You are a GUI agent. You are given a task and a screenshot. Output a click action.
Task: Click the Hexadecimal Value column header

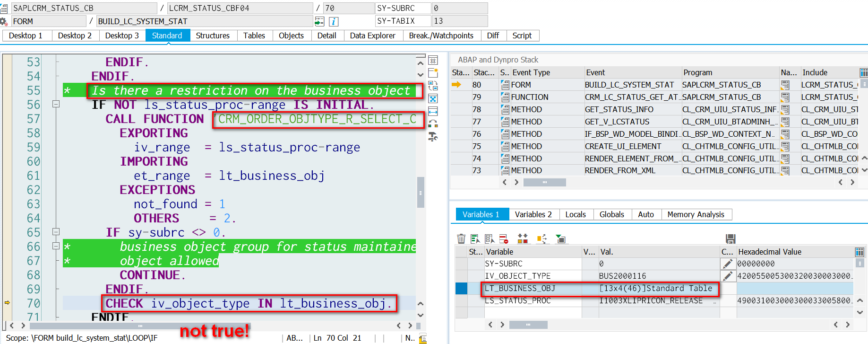click(x=796, y=252)
